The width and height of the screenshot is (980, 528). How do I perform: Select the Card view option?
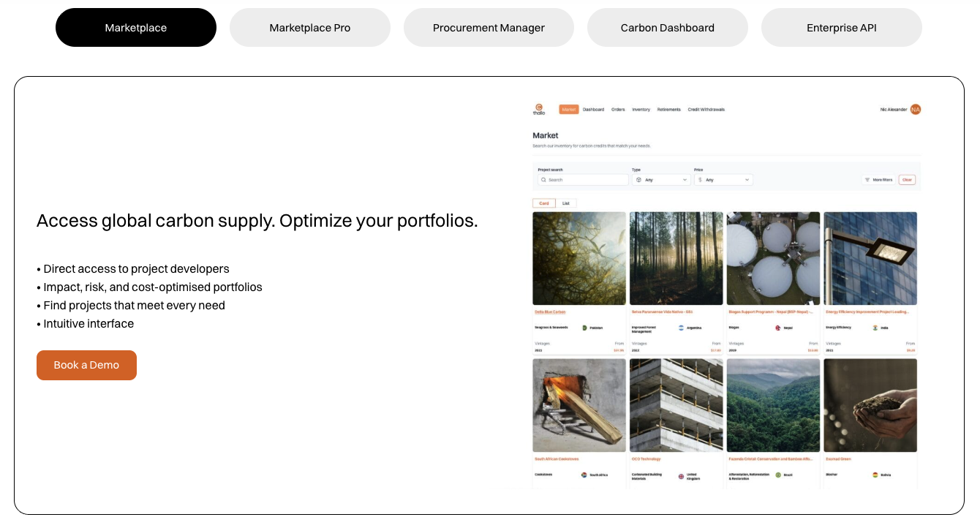[544, 203]
